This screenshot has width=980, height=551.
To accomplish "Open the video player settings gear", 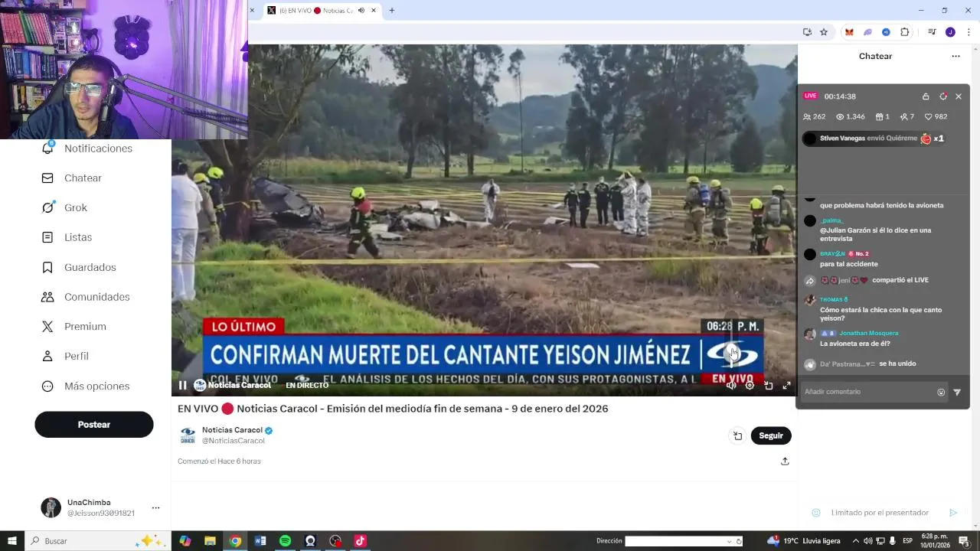I will tap(750, 386).
